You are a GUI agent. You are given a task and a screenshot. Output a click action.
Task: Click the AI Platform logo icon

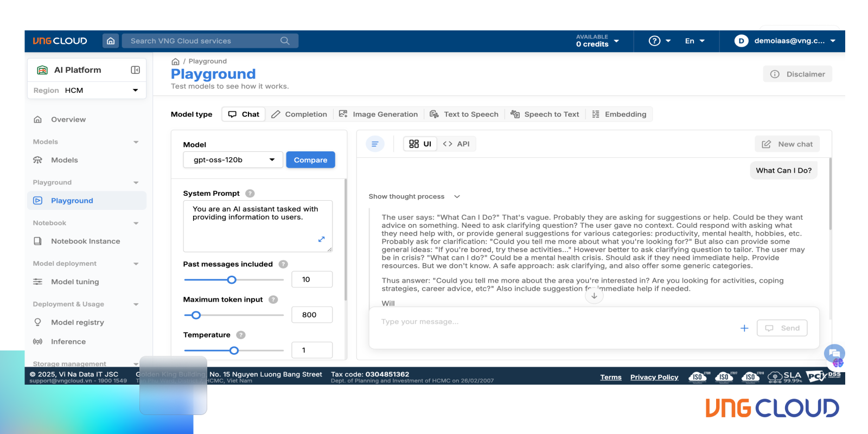pyautogui.click(x=42, y=70)
